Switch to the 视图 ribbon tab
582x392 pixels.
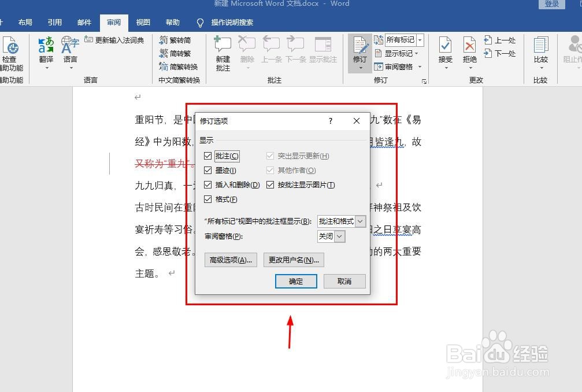click(x=143, y=23)
